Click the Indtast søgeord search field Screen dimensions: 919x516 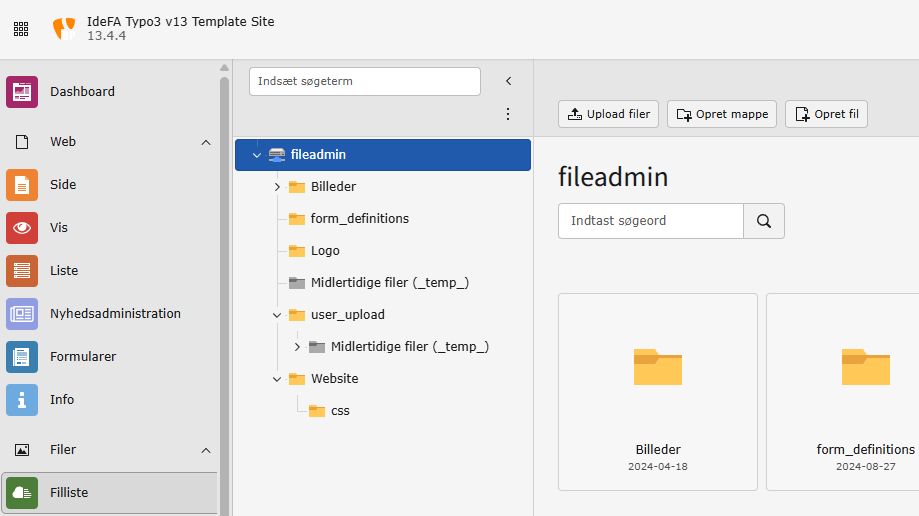pyautogui.click(x=650, y=221)
